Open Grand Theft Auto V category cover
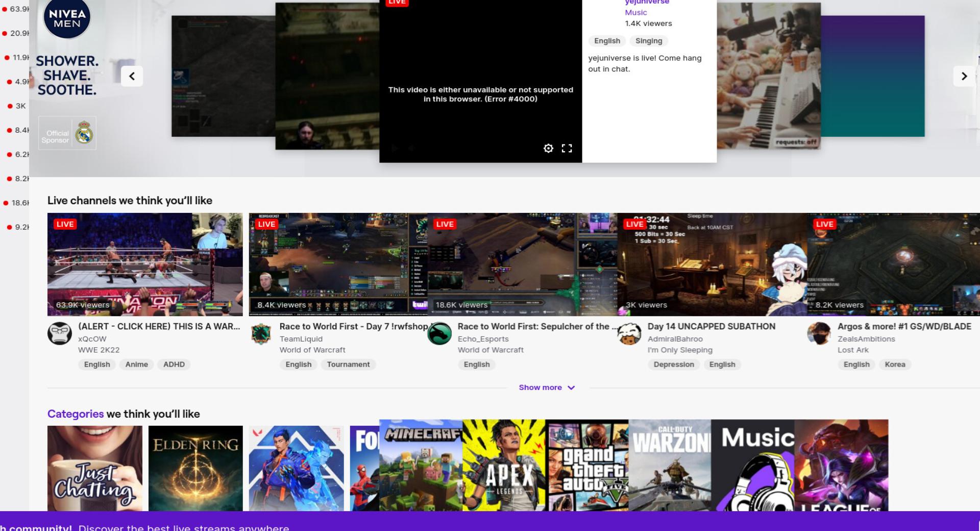 point(587,465)
